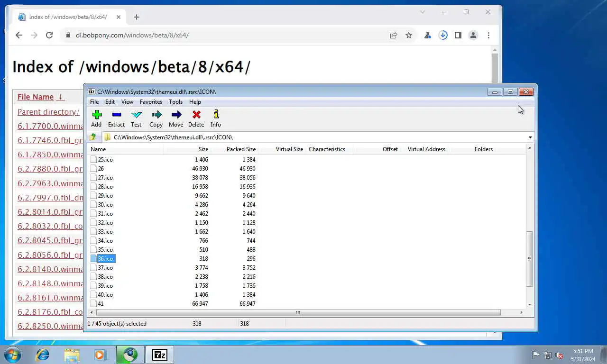Click the Chrome address bar URL

[x=132, y=35]
